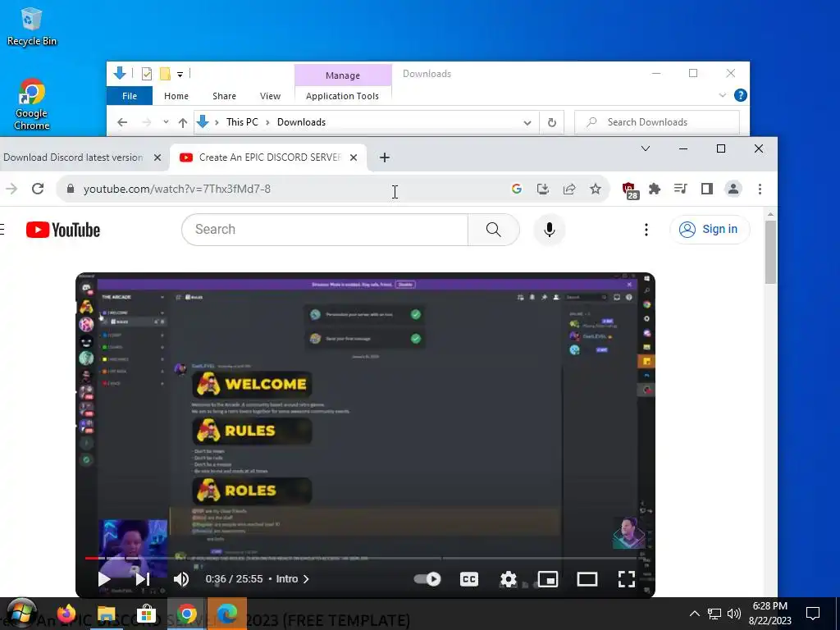This screenshot has height=630, width=840.
Task: Select the Application Tools tab
Action: point(342,96)
